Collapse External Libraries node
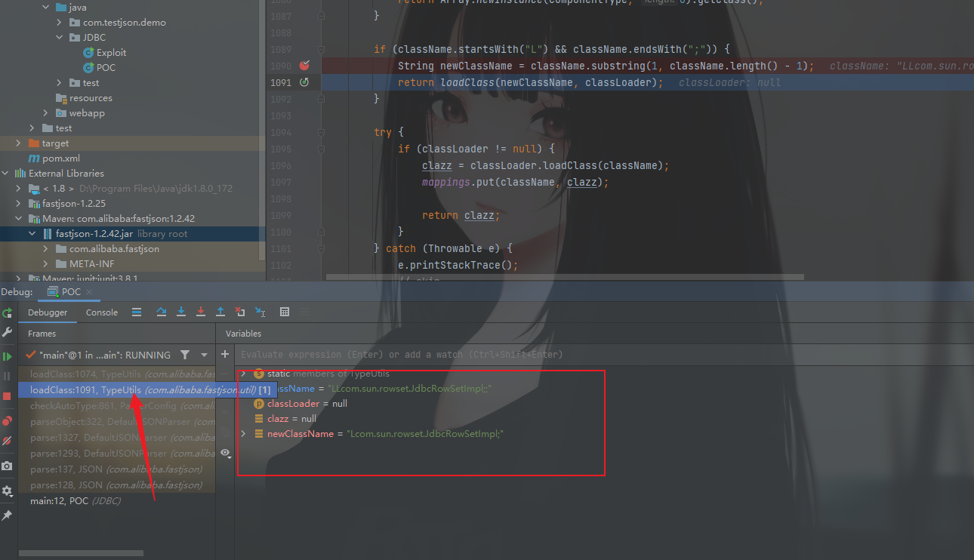The image size is (974, 560). pos(5,174)
